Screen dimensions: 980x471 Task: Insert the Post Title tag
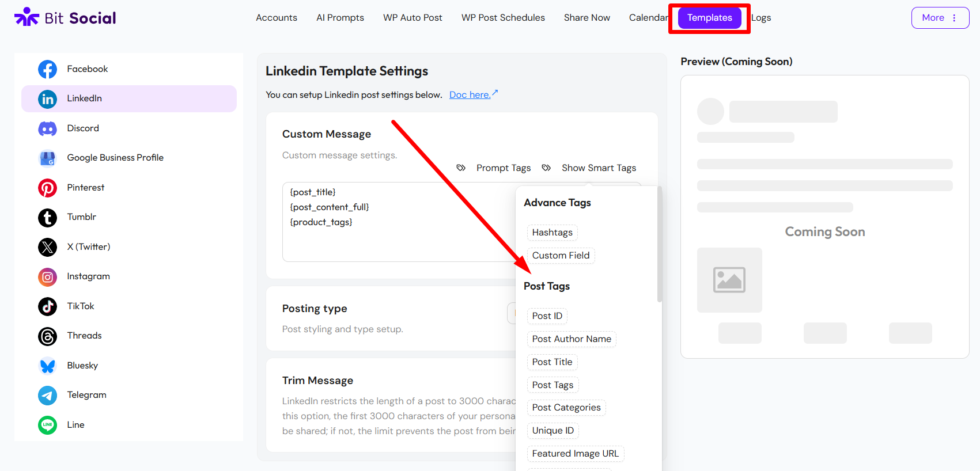pos(552,362)
